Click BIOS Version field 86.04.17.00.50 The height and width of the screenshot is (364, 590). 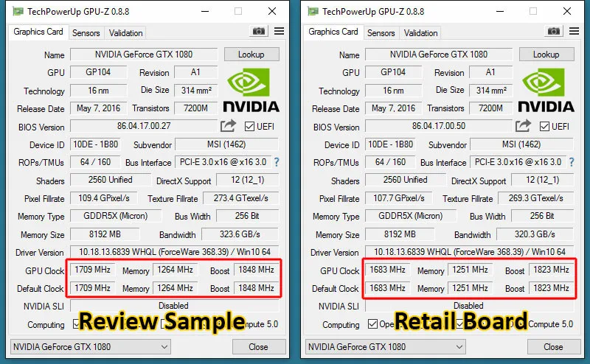(x=439, y=126)
